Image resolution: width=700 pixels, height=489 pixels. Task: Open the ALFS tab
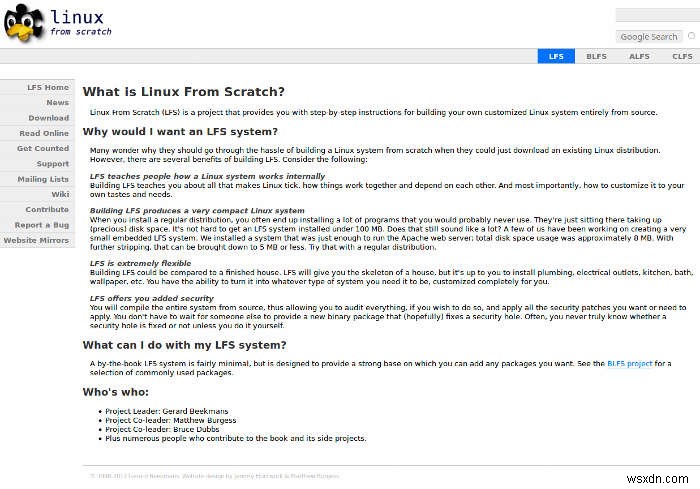(x=639, y=56)
